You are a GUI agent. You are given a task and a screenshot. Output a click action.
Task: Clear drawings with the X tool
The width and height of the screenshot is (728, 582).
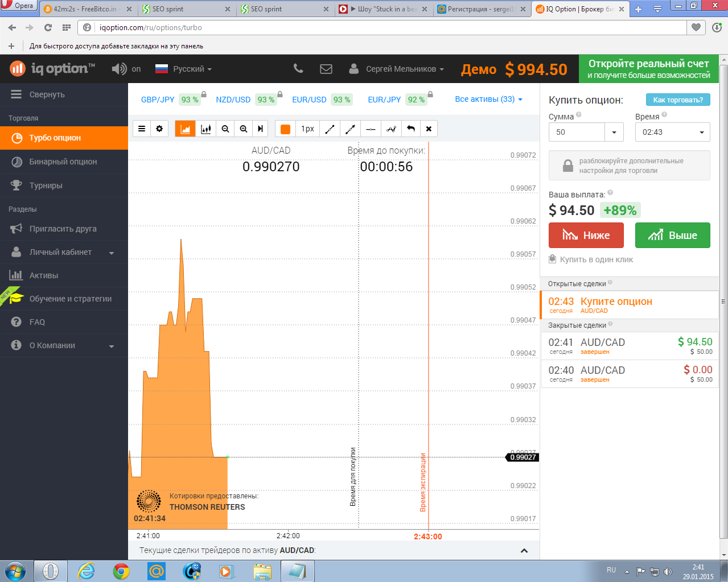pyautogui.click(x=429, y=129)
